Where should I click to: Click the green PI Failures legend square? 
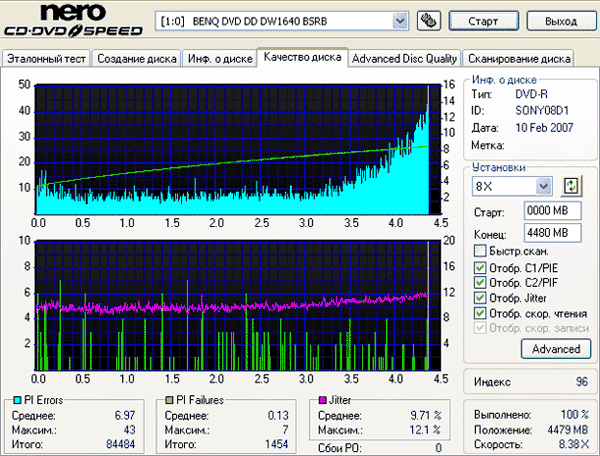[168, 400]
